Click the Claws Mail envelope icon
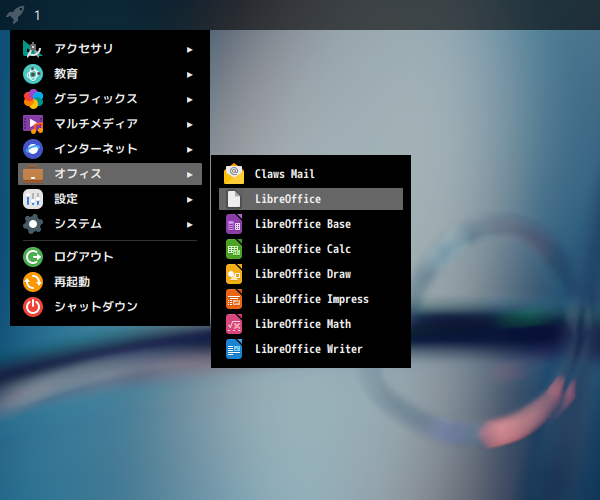The image size is (600, 500). [234, 174]
